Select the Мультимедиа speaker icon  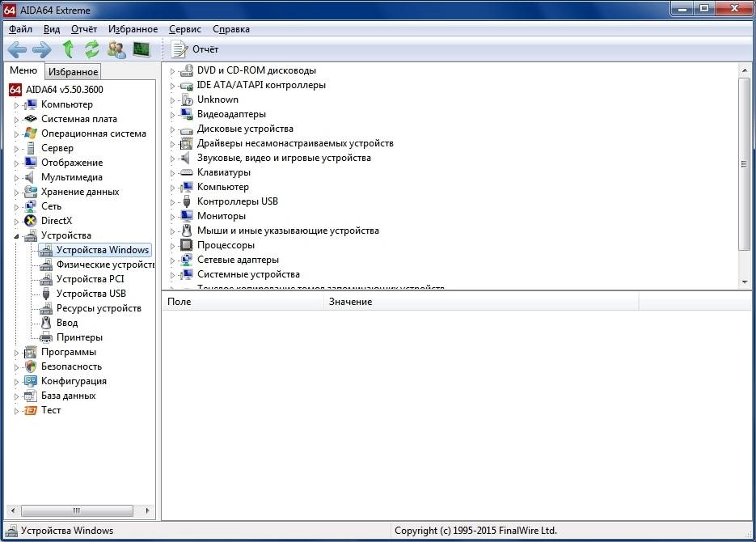[30, 177]
